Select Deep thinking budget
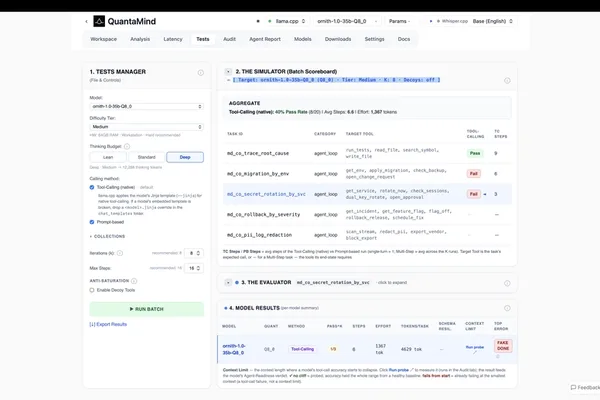 185,157
